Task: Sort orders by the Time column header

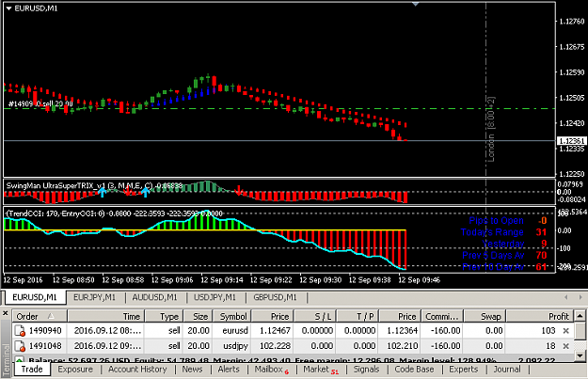Action: tap(106, 316)
